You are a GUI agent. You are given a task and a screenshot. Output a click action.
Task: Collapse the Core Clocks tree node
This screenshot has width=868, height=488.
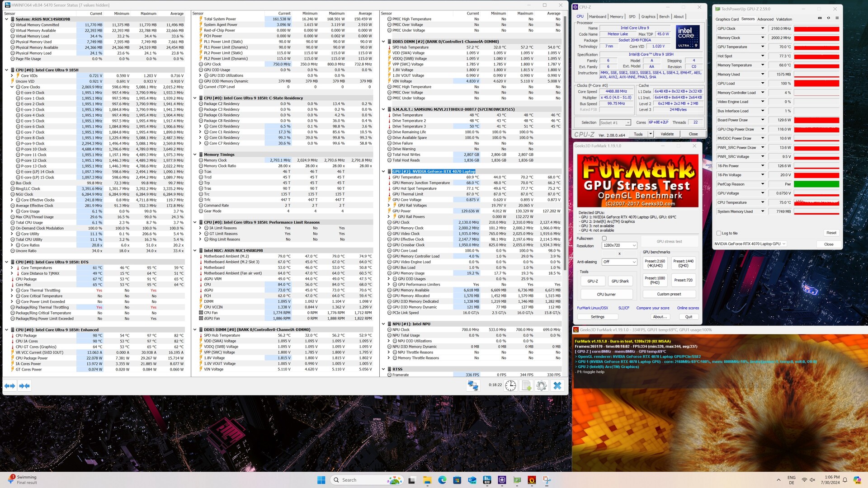pyautogui.click(x=12, y=87)
